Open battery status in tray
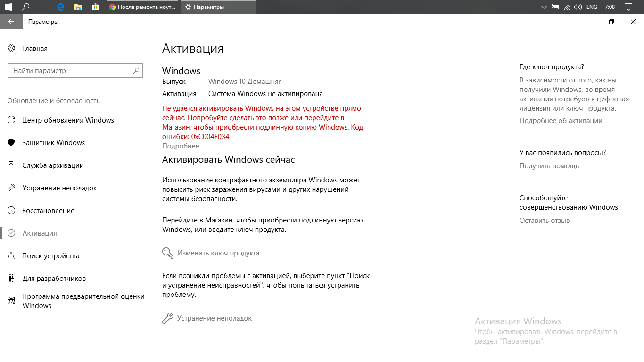The width and height of the screenshot is (644, 362). tap(555, 7)
